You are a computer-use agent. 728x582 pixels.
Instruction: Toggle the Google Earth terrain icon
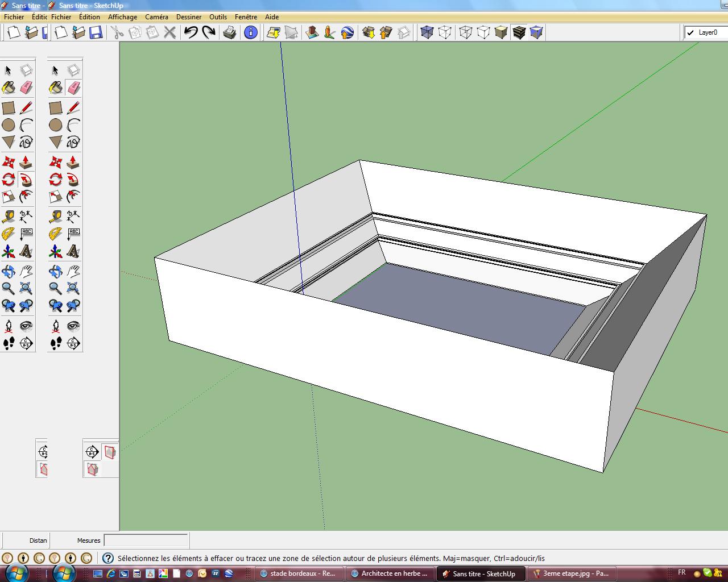tap(291, 32)
